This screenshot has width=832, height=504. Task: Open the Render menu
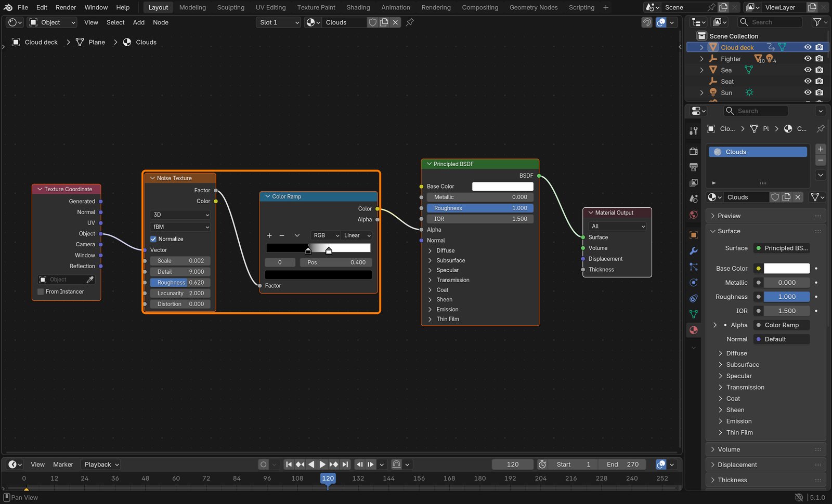tap(66, 7)
